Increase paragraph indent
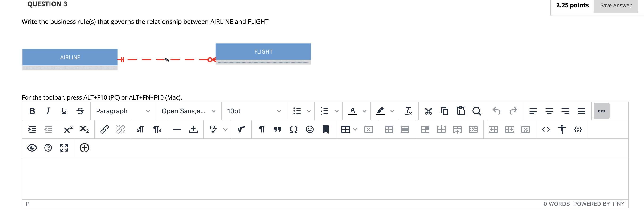 pos(32,129)
